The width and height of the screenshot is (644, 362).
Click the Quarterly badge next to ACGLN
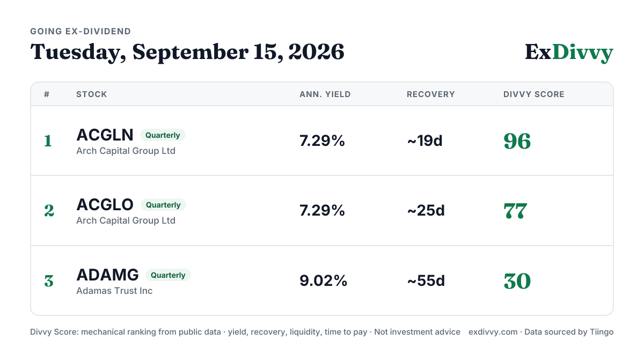163,135
